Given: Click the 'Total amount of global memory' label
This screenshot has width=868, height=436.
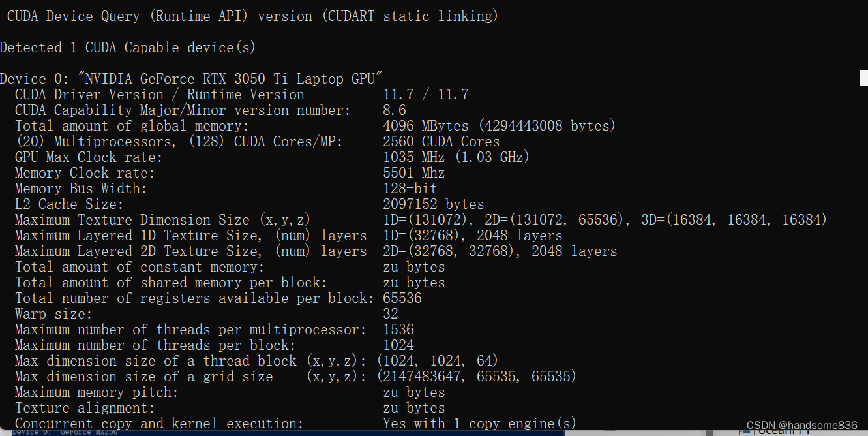Looking at the screenshot, I should coord(132,126).
